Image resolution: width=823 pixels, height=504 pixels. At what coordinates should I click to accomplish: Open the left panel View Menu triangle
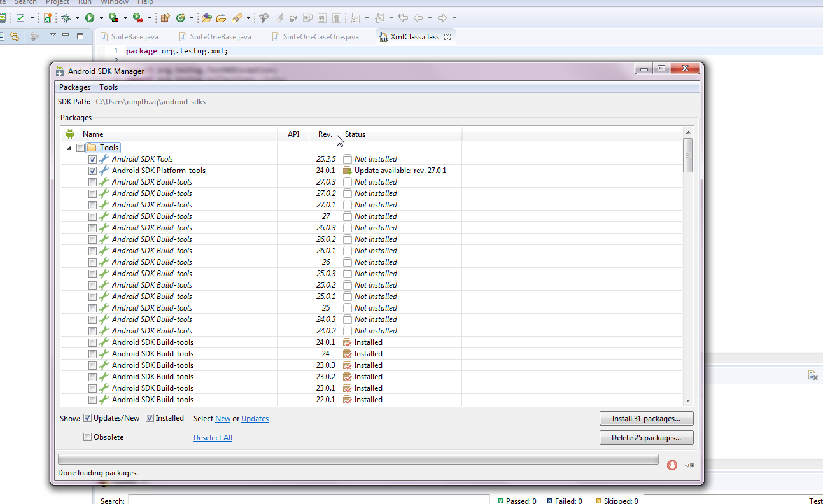click(x=53, y=35)
